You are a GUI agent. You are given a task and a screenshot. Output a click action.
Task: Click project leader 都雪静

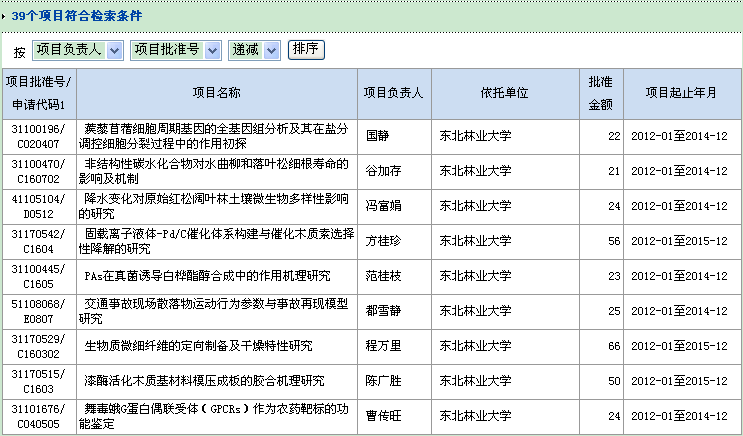tap(383, 311)
